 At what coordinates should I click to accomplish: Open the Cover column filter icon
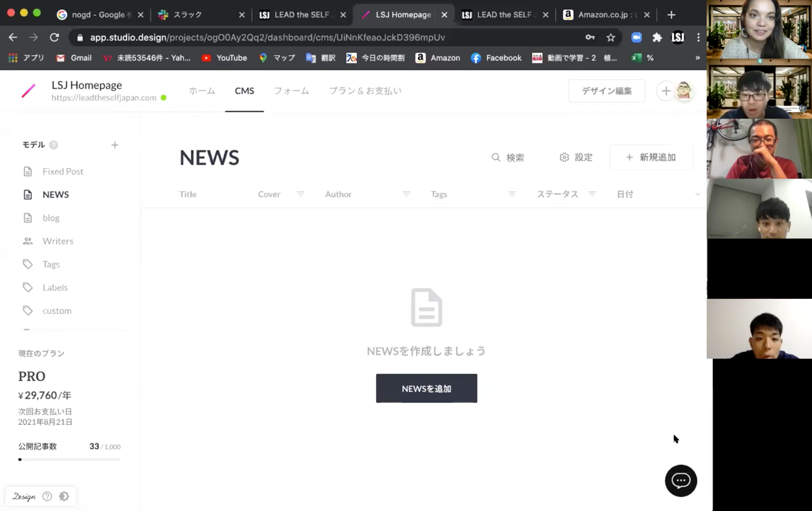pyautogui.click(x=300, y=194)
